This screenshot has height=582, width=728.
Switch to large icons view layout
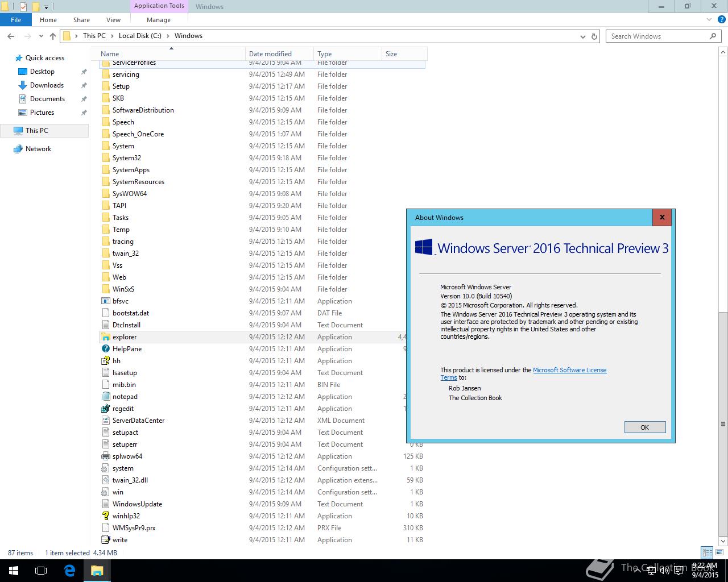click(719, 552)
